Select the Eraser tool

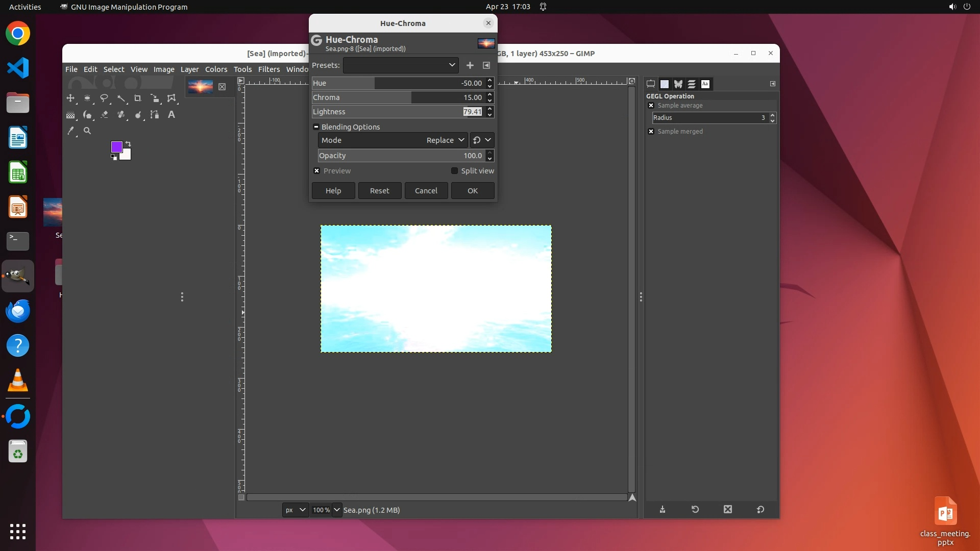click(104, 115)
